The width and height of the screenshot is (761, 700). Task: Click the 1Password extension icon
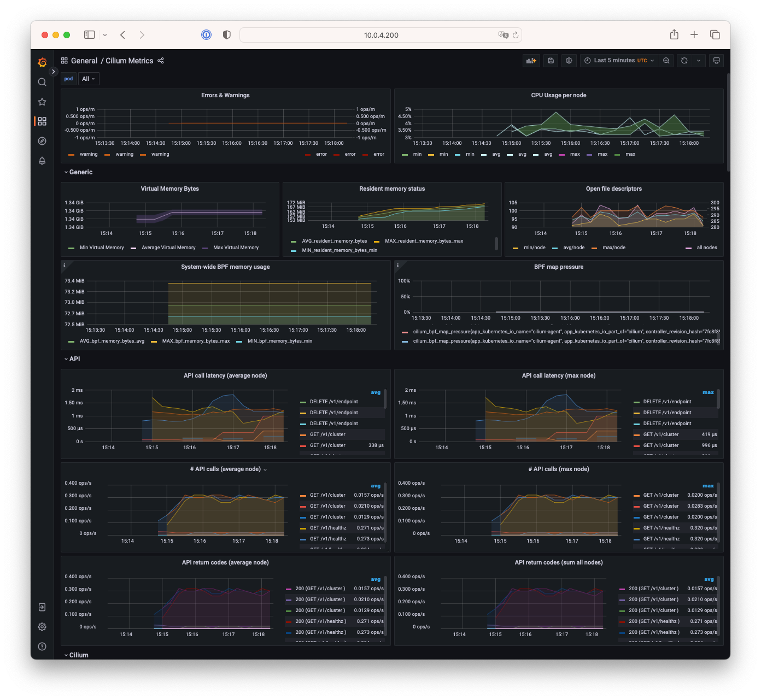pos(207,35)
